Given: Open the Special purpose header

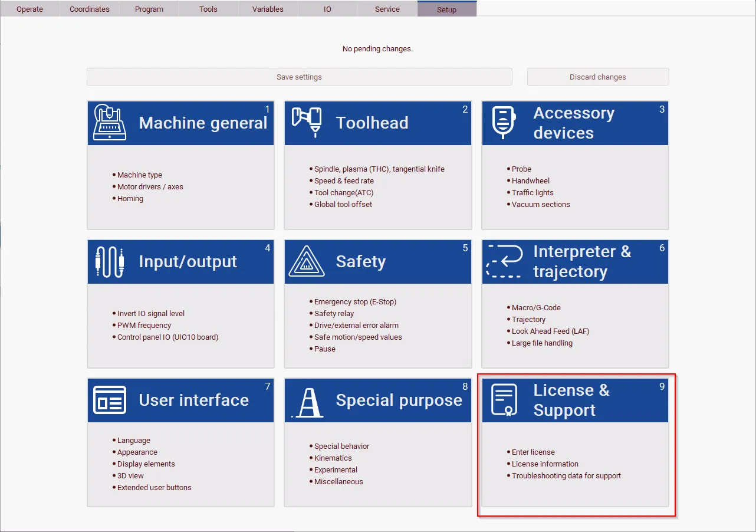Looking at the screenshot, I should (x=378, y=400).
